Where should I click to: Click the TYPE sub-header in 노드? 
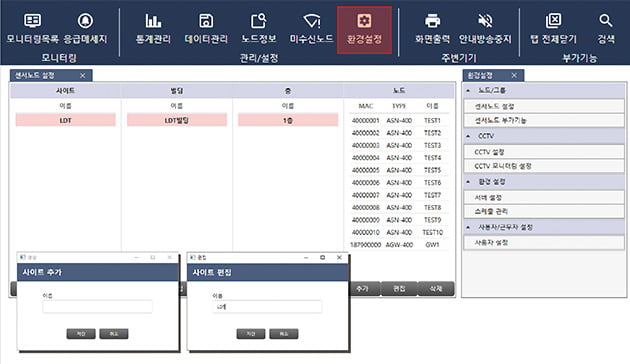click(399, 106)
